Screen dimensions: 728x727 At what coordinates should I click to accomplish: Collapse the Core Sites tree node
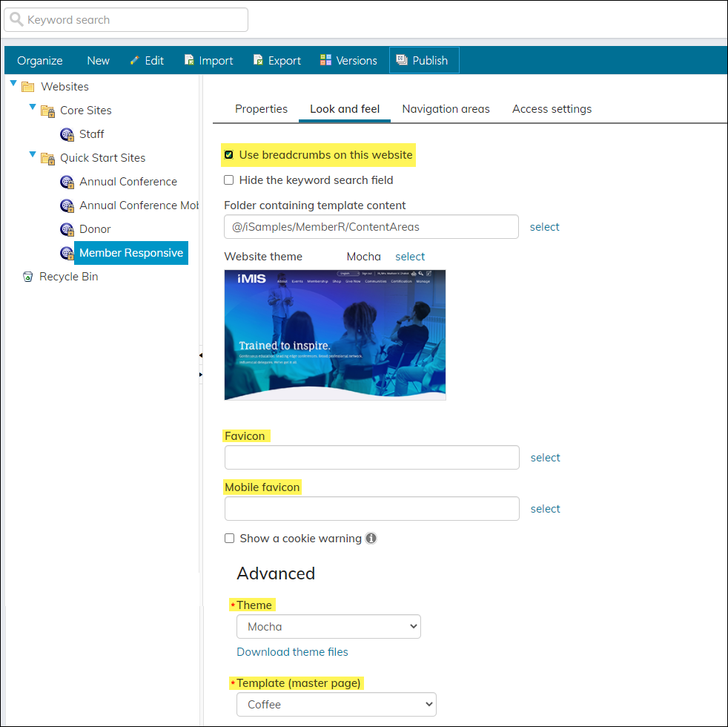[33, 108]
